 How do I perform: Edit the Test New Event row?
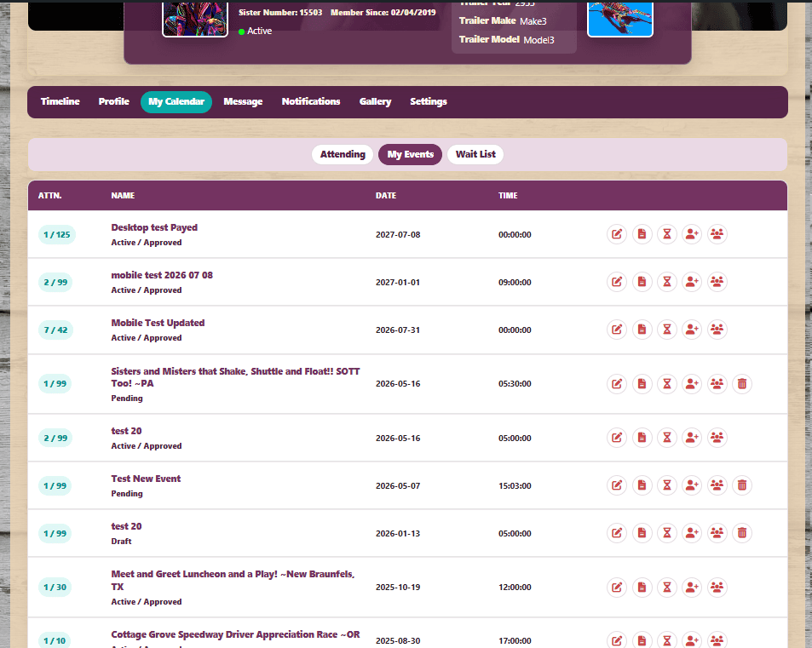[617, 485]
